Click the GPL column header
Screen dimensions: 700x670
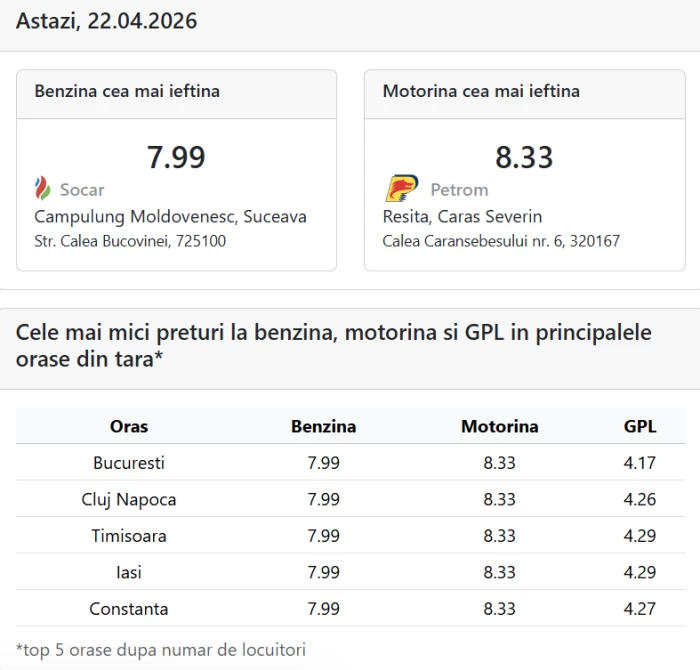(x=640, y=426)
